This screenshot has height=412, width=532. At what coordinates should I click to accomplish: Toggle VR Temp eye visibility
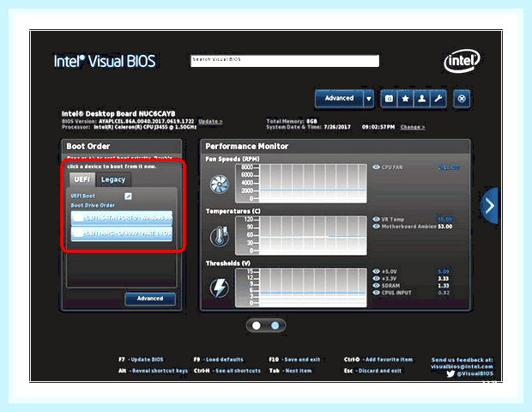[x=376, y=219]
